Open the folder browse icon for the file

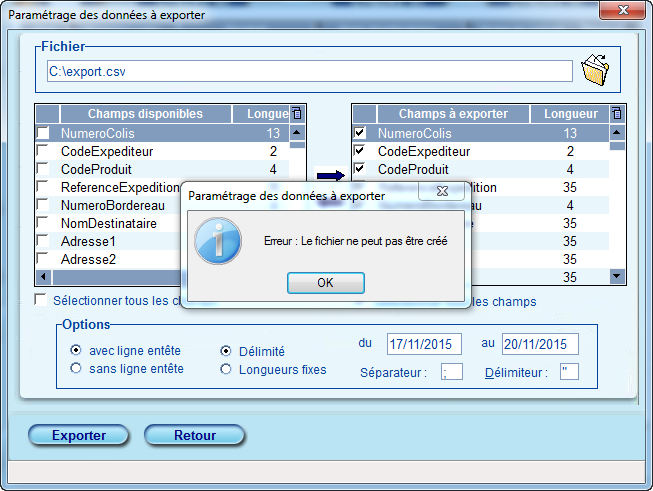coord(595,70)
